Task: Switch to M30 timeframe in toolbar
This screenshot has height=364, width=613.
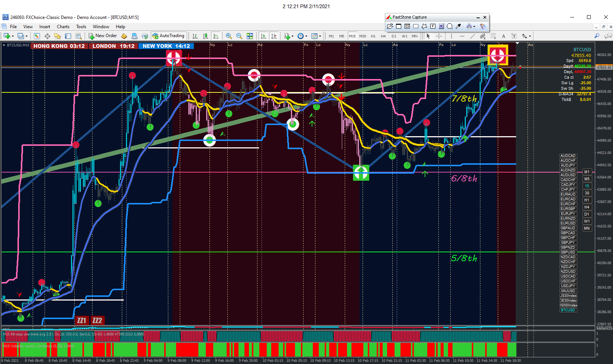Action: pos(363,36)
